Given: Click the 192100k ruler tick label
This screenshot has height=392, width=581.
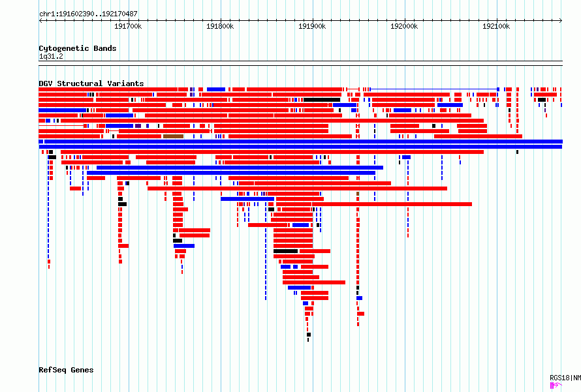Looking at the screenshot, I should point(496,26).
